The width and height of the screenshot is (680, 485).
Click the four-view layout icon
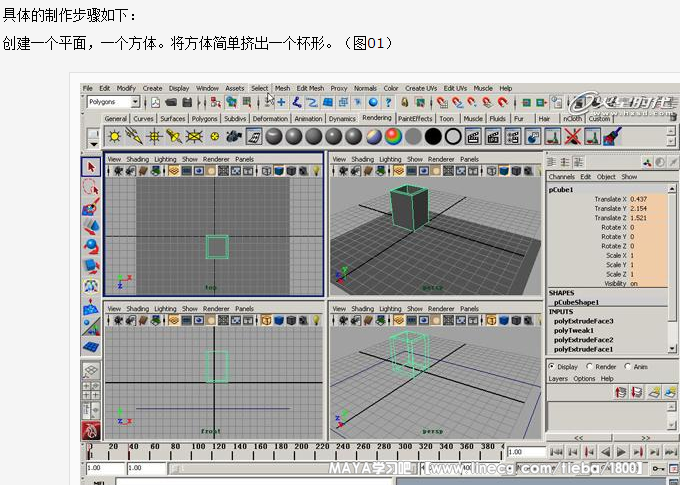coord(91,390)
